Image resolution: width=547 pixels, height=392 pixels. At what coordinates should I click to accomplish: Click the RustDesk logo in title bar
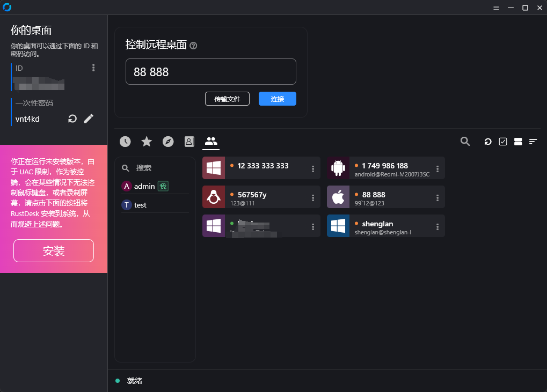point(7,8)
